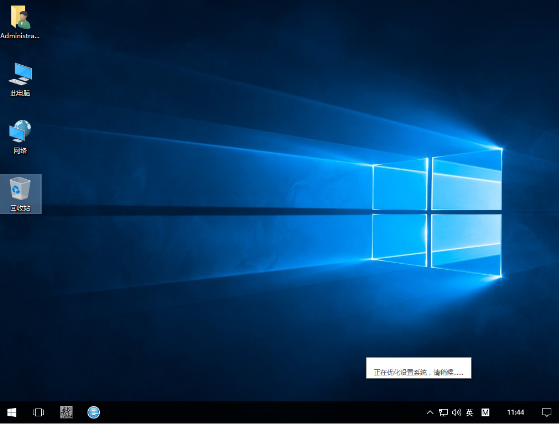Click the Administrator folder label text
This screenshot has width=559, height=424.
click(x=20, y=36)
